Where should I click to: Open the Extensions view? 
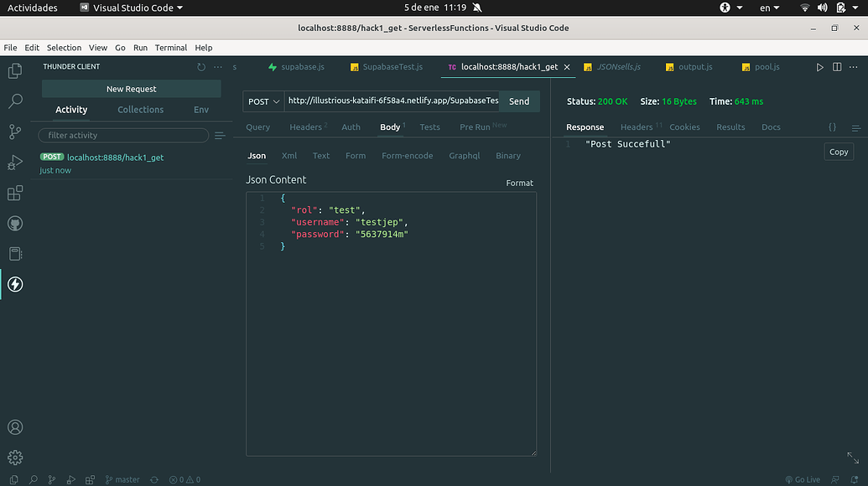tap(15, 193)
